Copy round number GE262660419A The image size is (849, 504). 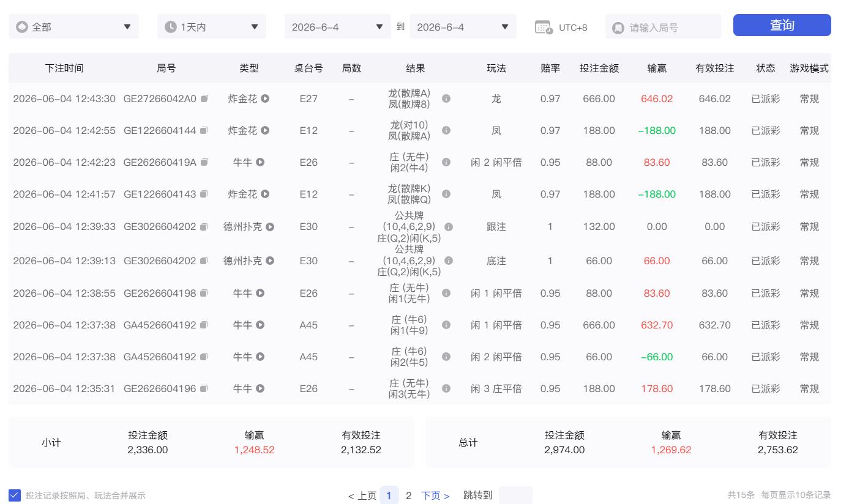(x=204, y=162)
